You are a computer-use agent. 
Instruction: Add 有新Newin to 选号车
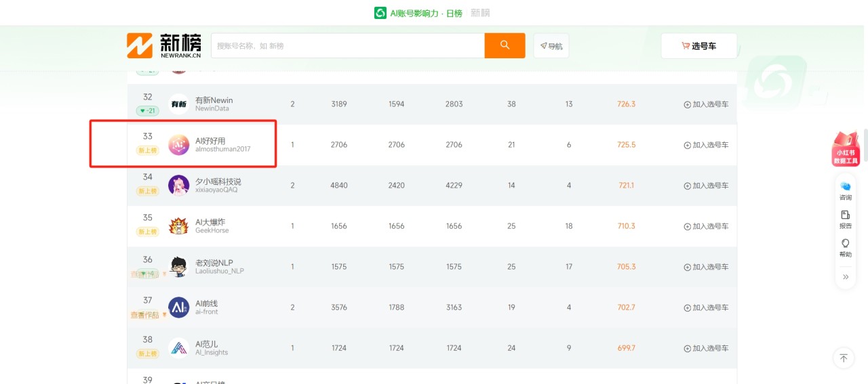706,104
